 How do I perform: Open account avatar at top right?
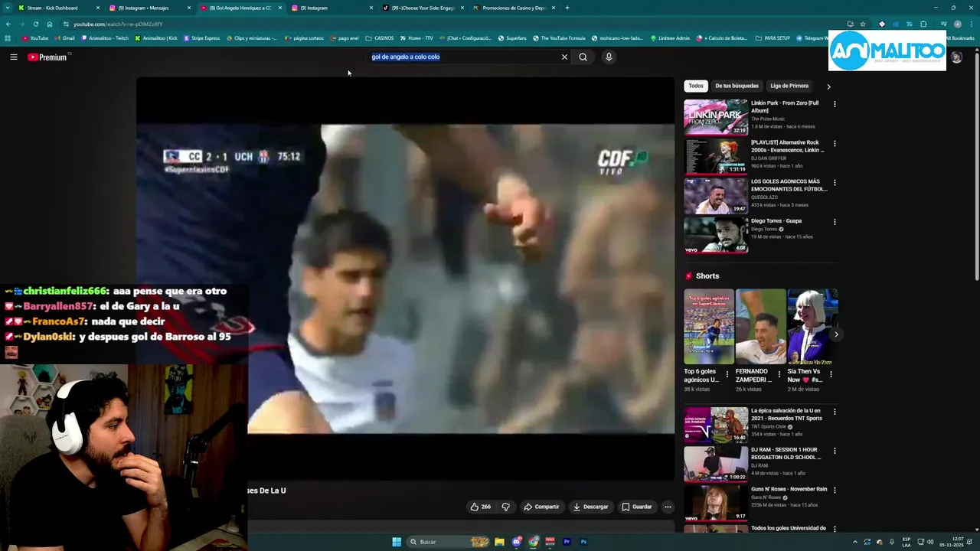956,57
